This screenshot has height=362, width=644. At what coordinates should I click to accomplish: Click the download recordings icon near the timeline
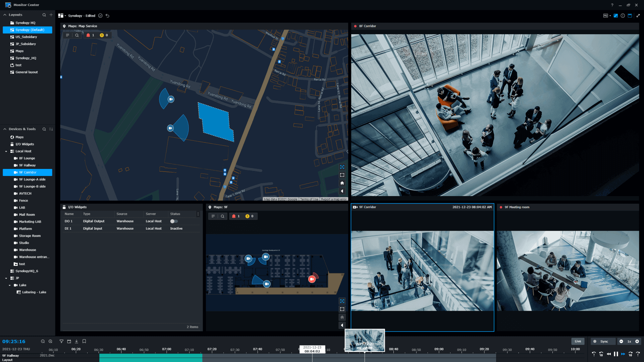(x=76, y=341)
